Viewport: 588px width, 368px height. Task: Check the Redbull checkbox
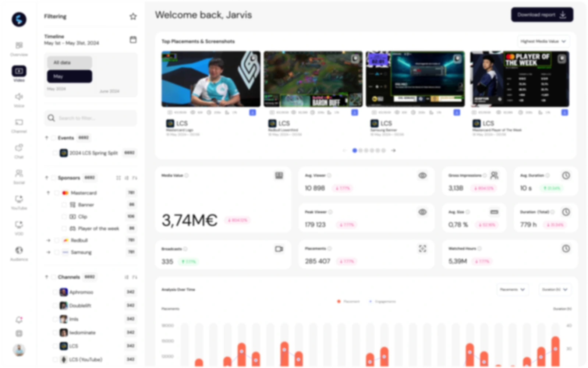tap(57, 240)
